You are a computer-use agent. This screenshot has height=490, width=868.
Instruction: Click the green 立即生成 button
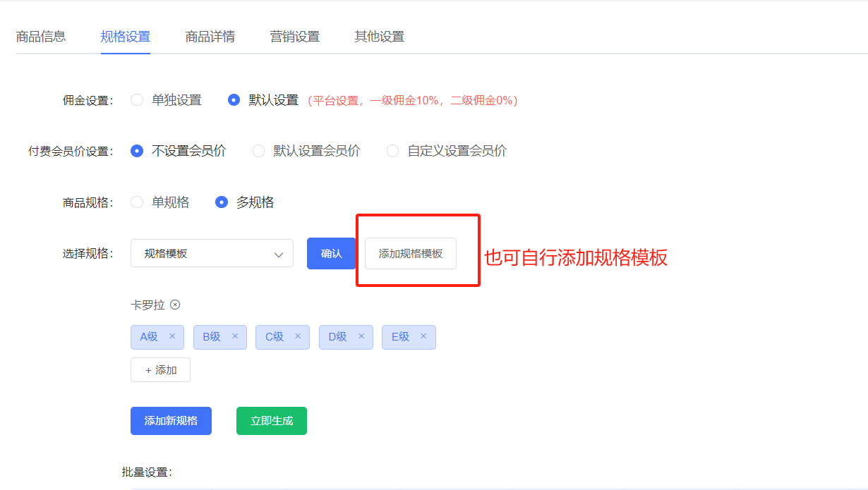click(x=272, y=421)
